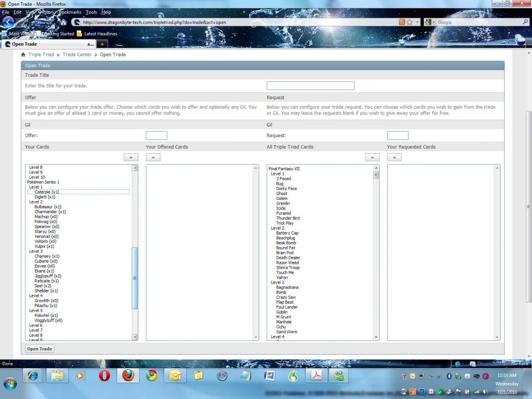Open the bookmark star dropdown arrow

pos(417,22)
